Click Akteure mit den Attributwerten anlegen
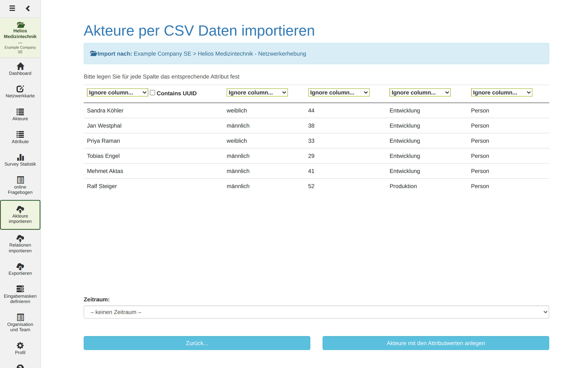Image resolution: width=588 pixels, height=368 pixels. tap(436, 343)
